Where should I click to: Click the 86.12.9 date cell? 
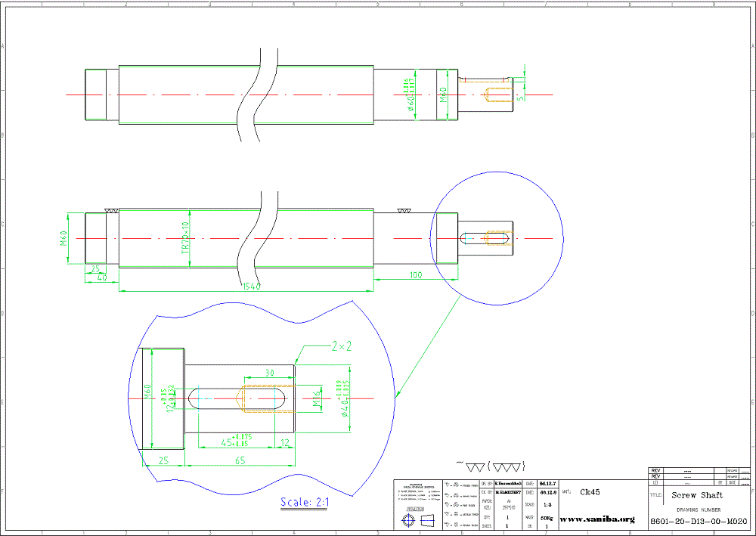(x=547, y=493)
